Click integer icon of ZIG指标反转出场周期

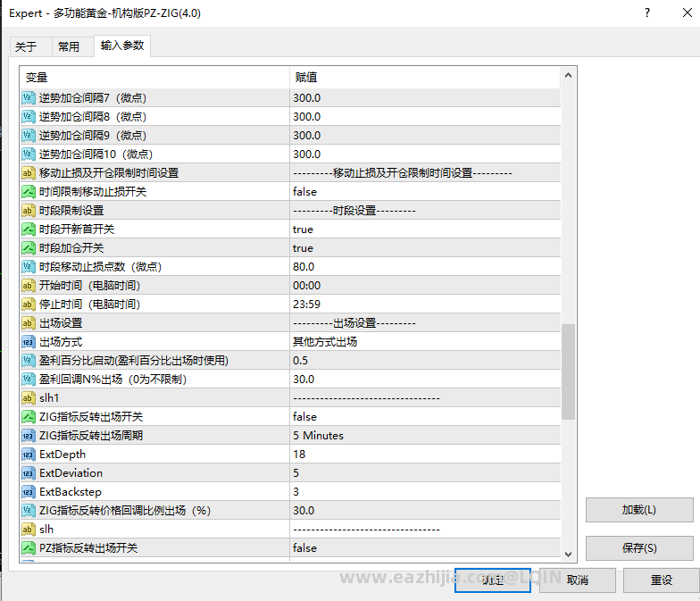point(29,436)
